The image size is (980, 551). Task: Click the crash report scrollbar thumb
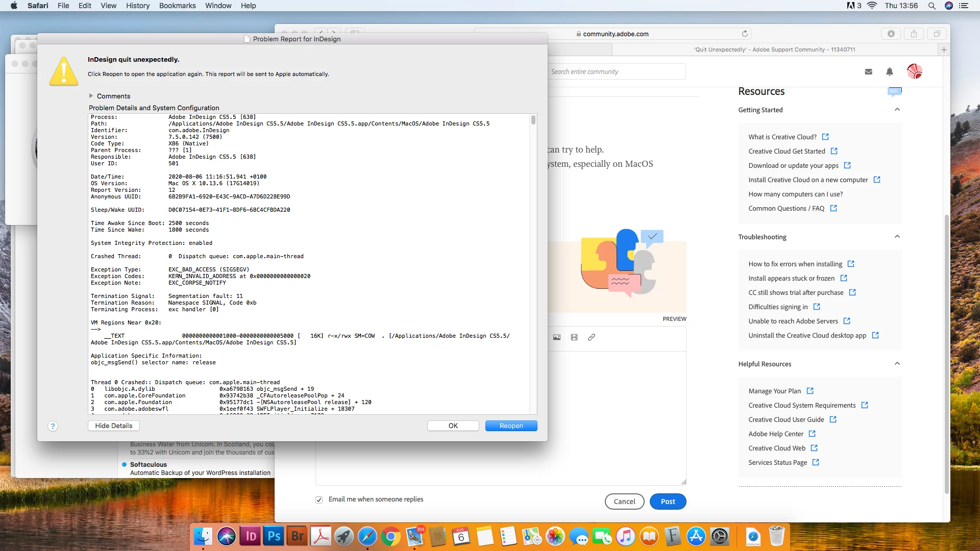pyautogui.click(x=533, y=120)
